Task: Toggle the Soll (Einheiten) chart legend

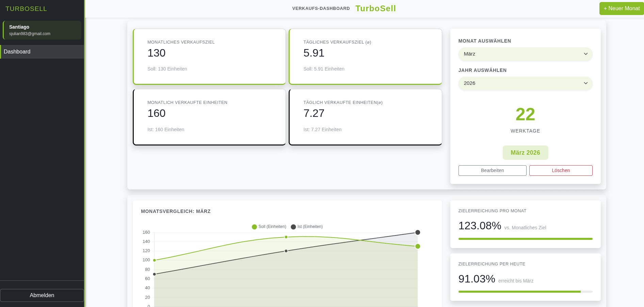Action: pyautogui.click(x=269, y=227)
